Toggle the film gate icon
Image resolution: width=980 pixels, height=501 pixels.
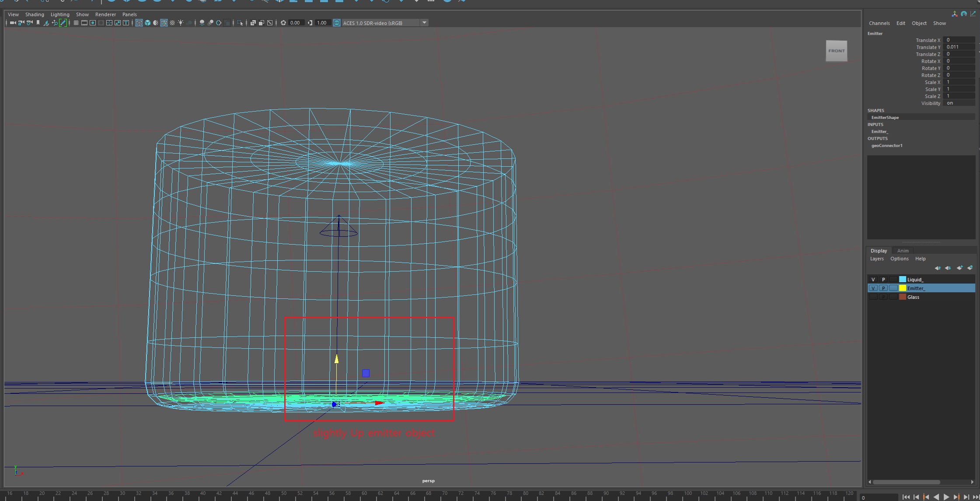84,23
